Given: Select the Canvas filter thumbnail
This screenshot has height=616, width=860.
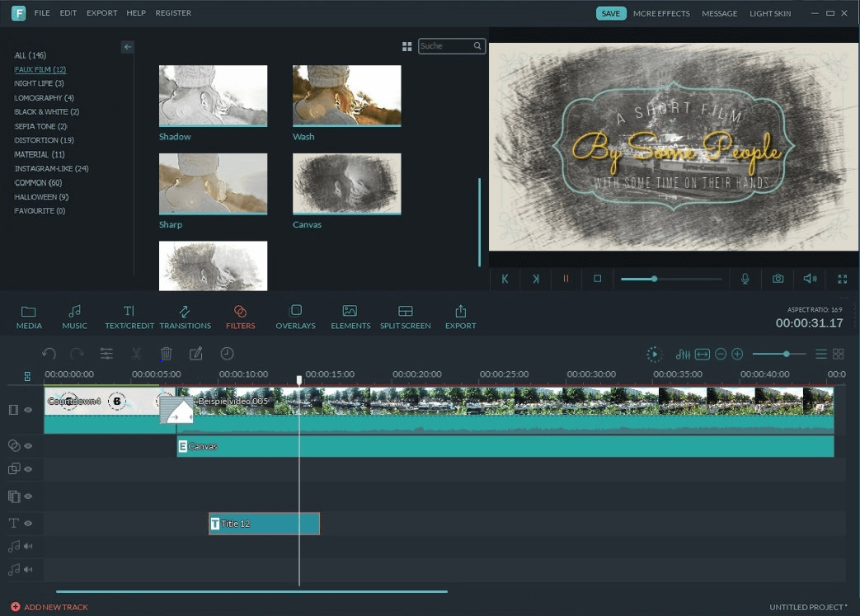Looking at the screenshot, I should pos(346,183).
